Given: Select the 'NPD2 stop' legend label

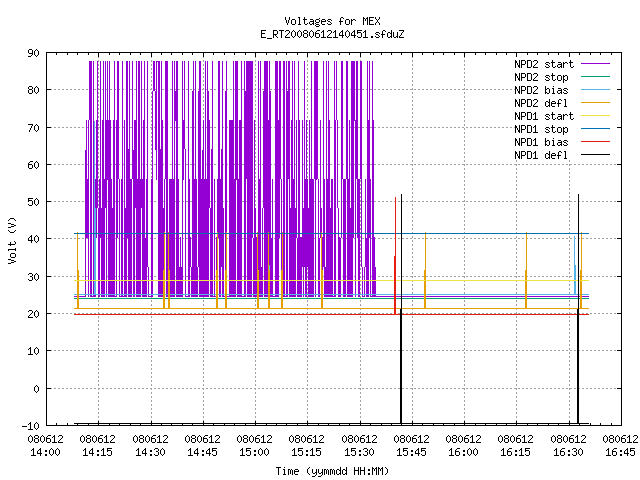Looking at the screenshot, I should (541, 77).
